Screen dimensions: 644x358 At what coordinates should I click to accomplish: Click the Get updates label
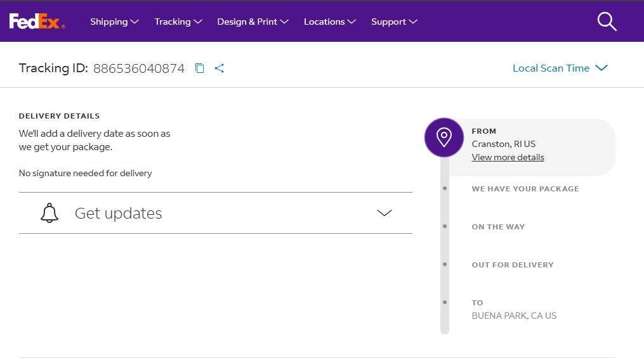click(119, 214)
